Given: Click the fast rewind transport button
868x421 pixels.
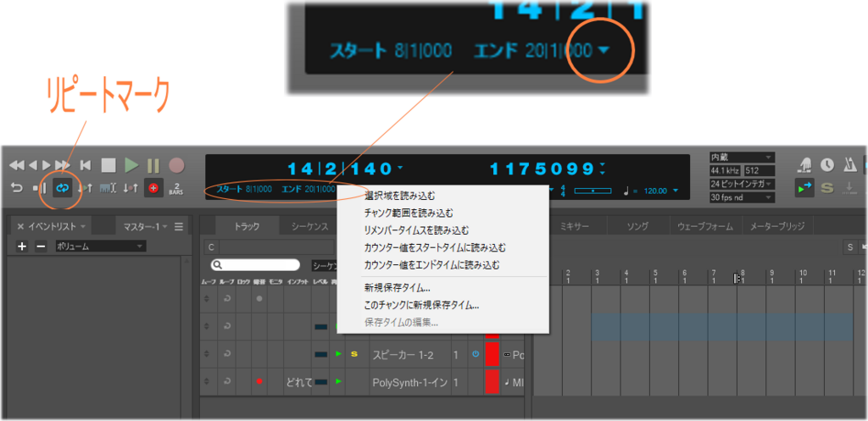Looking at the screenshot, I should (17, 165).
